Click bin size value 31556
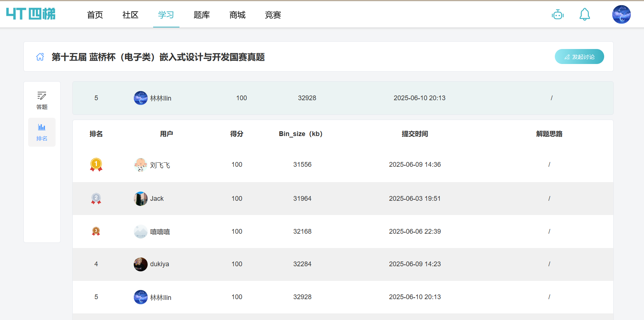644x320 pixels. point(302,165)
